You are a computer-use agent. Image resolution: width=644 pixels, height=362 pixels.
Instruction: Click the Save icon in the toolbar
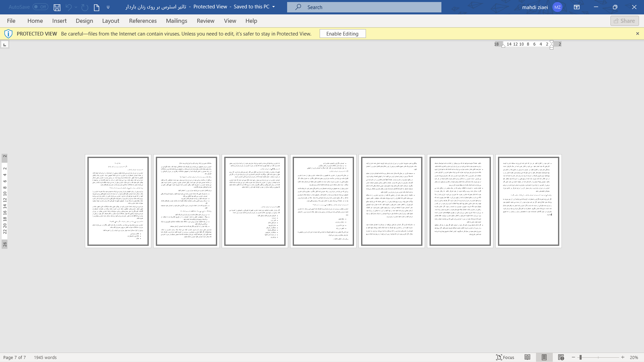[57, 7]
